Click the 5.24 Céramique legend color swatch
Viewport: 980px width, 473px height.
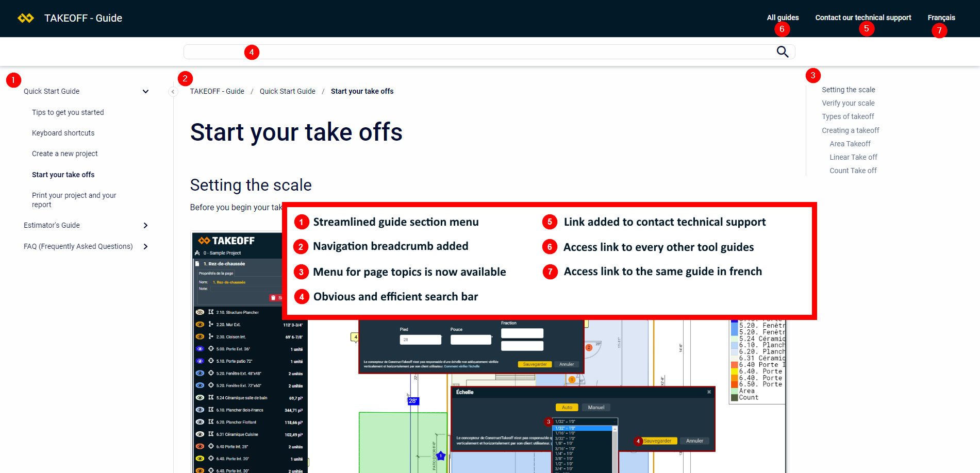[x=734, y=339]
